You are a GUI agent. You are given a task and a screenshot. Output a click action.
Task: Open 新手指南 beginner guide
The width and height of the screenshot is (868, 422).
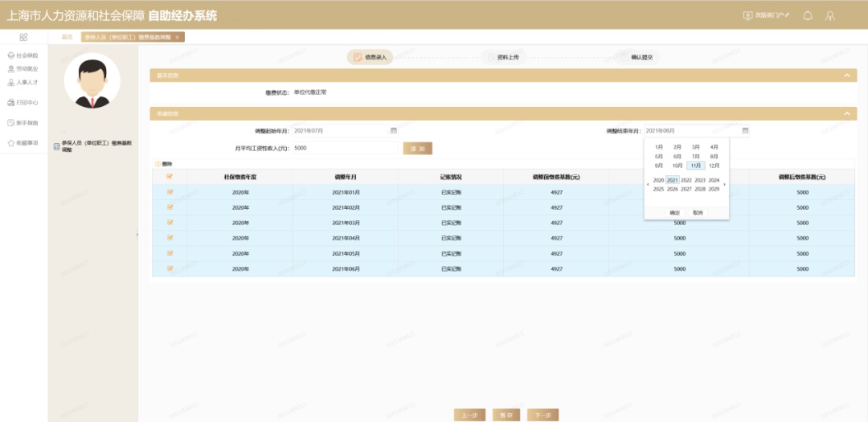click(x=23, y=122)
